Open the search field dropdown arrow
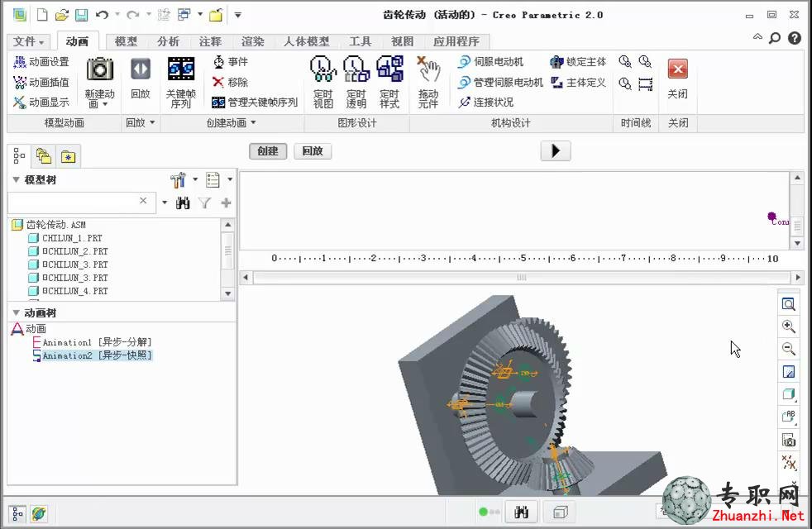This screenshot has width=812, height=529. pyautogui.click(x=165, y=203)
